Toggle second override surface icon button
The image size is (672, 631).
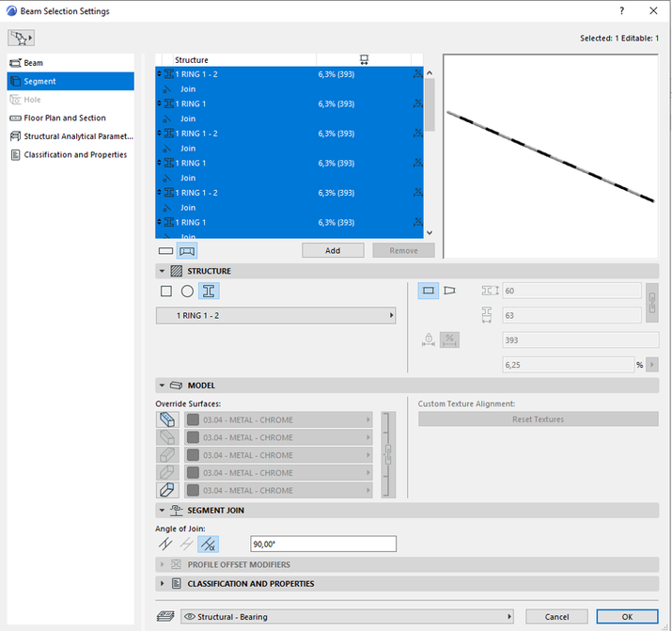[x=167, y=437]
